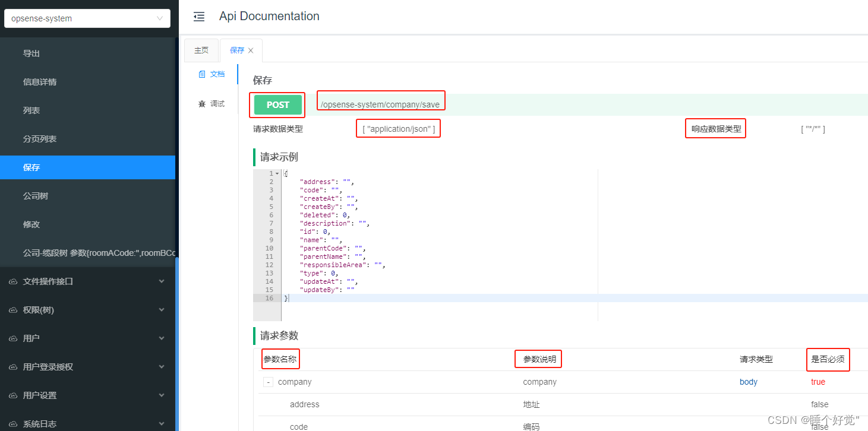This screenshot has height=431, width=868.
Task: Open the 导出 API entry
Action: point(87,53)
